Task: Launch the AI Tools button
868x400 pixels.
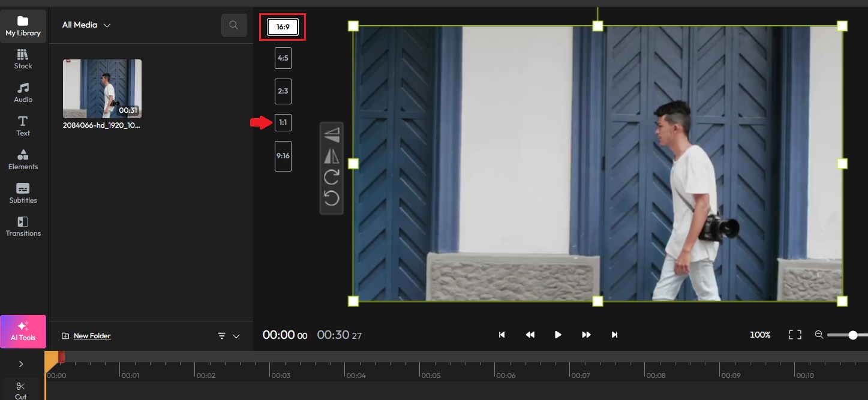Action: click(x=23, y=330)
